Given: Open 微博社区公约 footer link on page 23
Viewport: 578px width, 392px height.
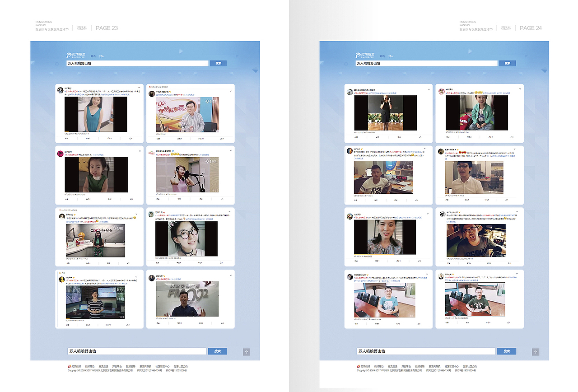Looking at the screenshot, I should [x=180, y=366].
